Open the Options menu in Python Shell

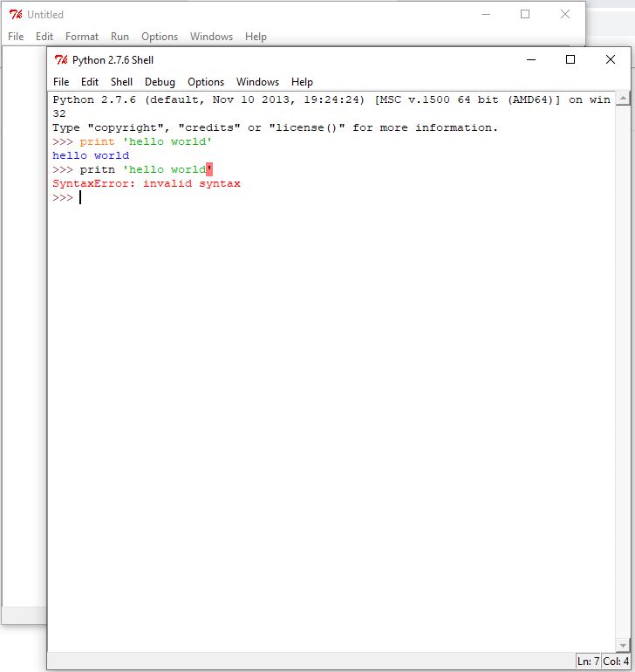tap(206, 82)
